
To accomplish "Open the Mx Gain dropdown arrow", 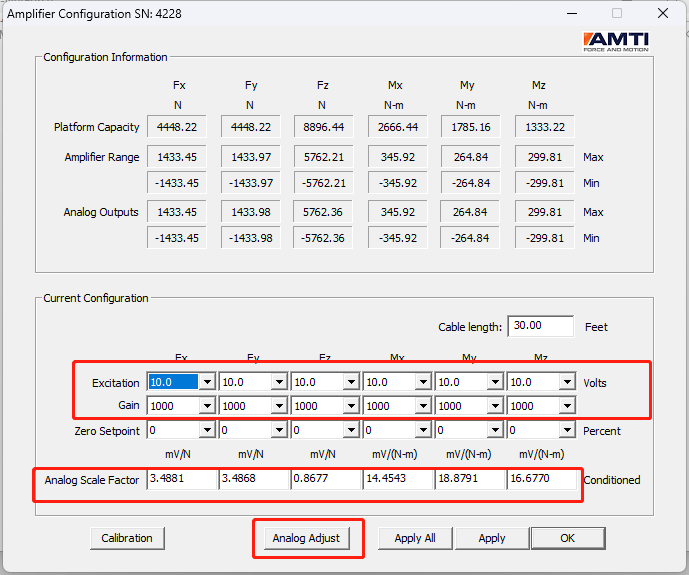I will tap(423, 406).
